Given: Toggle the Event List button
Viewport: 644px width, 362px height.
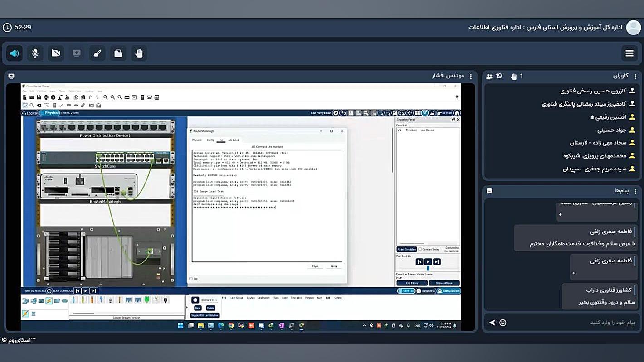Looking at the screenshot, I should pos(406,291).
